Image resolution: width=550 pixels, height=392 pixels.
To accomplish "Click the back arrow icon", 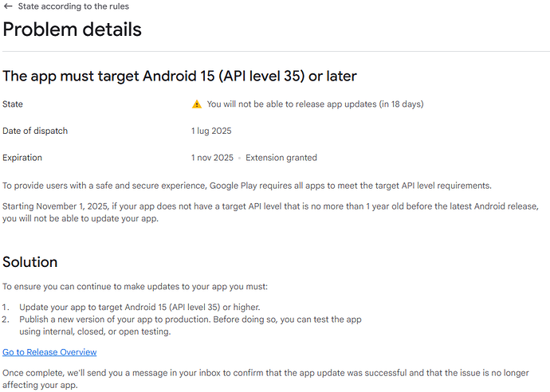I will [8, 6].
